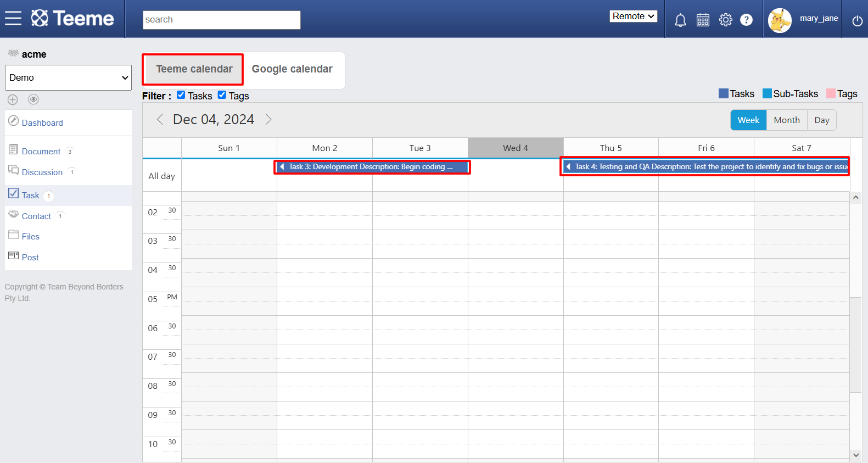Click the Files folder icon
The height and width of the screenshot is (463, 868).
click(13, 235)
